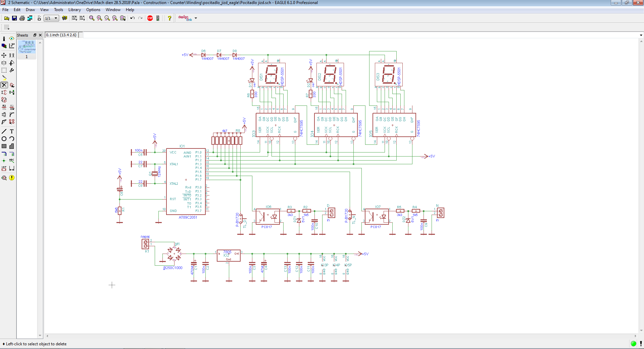This screenshot has width=644, height=349.
Task: Select the Mark origin tool
Action: [12, 46]
